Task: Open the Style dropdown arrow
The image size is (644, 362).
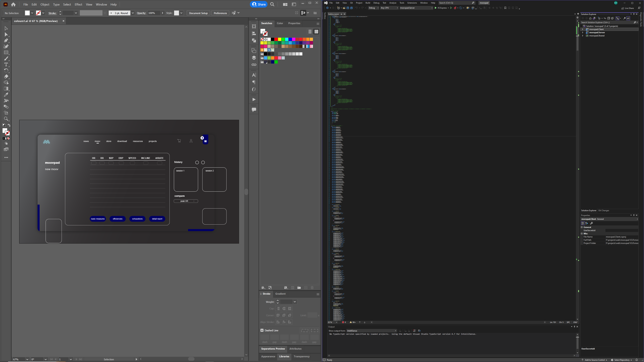Action: (x=181, y=13)
